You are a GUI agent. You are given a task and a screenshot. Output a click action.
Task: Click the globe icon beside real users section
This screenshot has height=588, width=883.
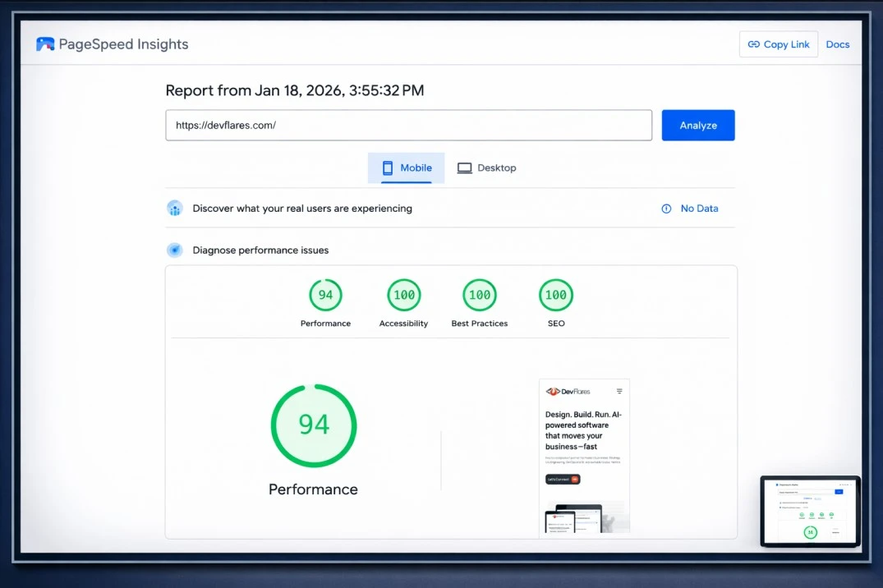(175, 209)
